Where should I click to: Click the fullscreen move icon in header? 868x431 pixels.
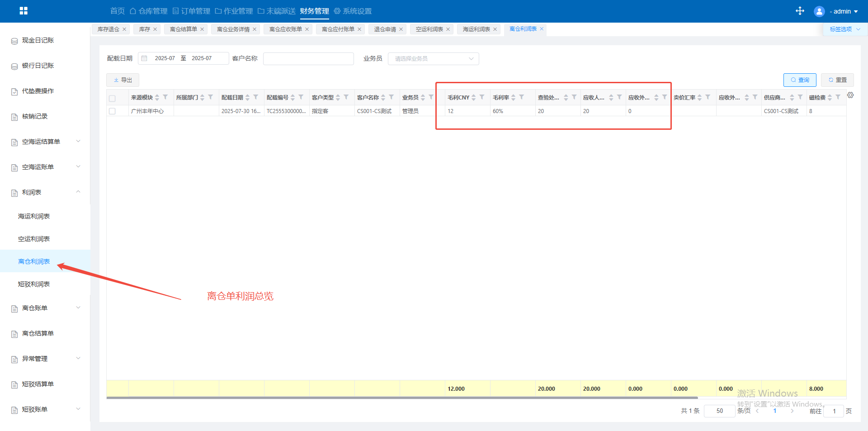coord(800,11)
